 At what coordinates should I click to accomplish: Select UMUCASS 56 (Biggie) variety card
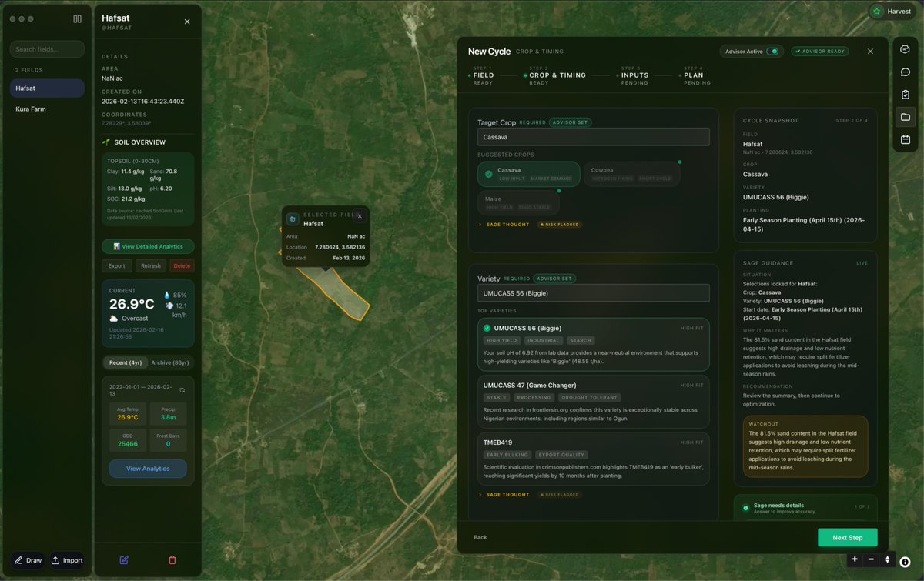point(593,345)
